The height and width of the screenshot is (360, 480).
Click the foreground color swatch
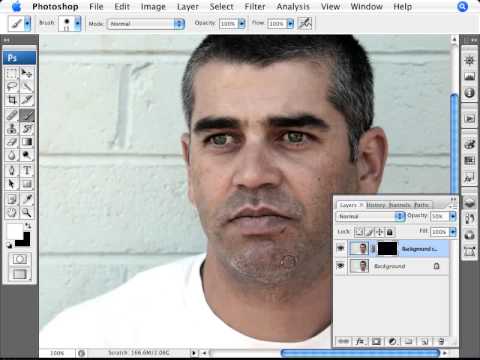click(x=14, y=231)
